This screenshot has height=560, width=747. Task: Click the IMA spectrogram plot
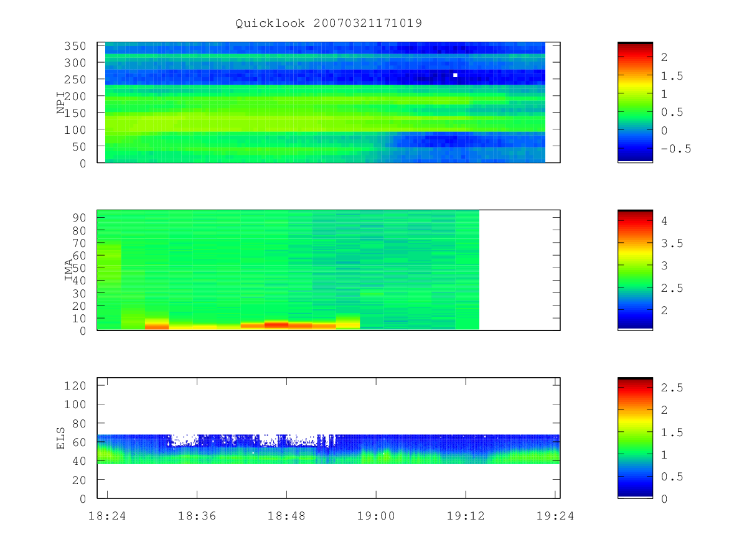click(329, 270)
